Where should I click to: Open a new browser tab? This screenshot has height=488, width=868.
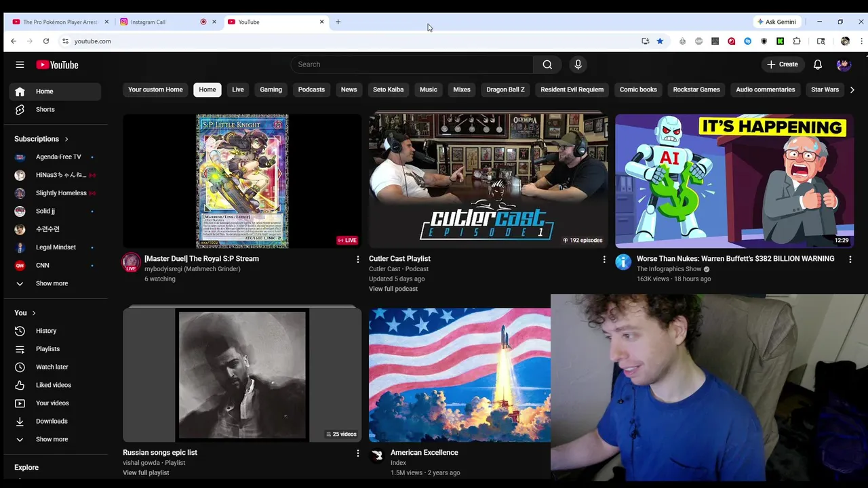point(338,22)
